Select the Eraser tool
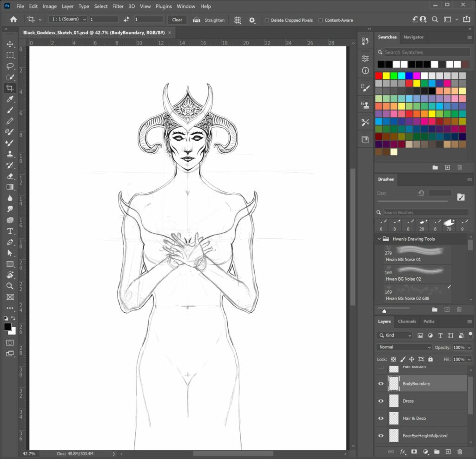Screen dimensions: 476x459 click(10, 176)
